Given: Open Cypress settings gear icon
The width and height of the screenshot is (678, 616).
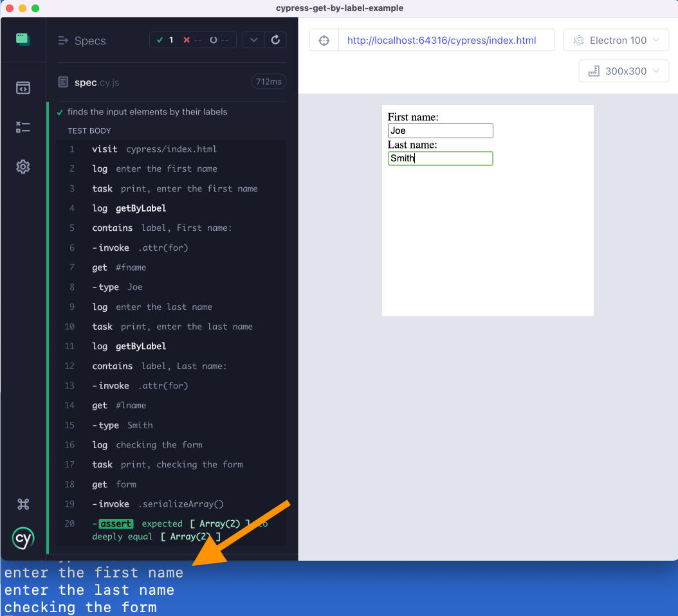Looking at the screenshot, I should [x=23, y=167].
